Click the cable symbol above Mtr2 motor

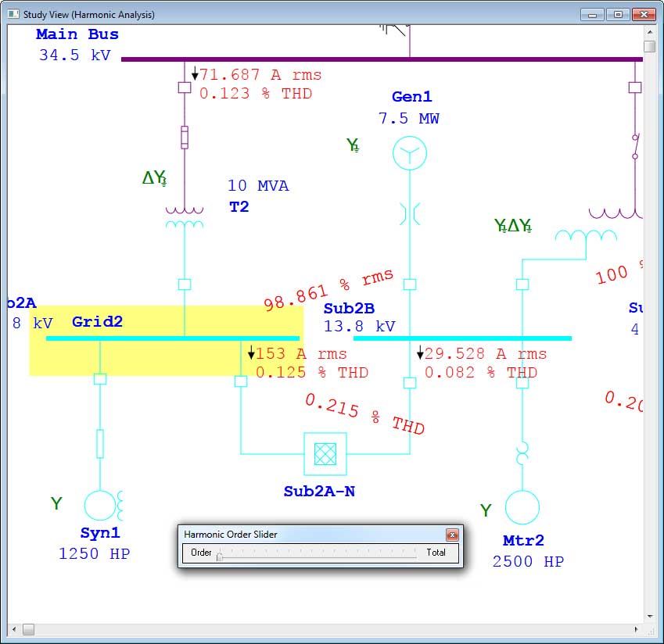[522, 452]
